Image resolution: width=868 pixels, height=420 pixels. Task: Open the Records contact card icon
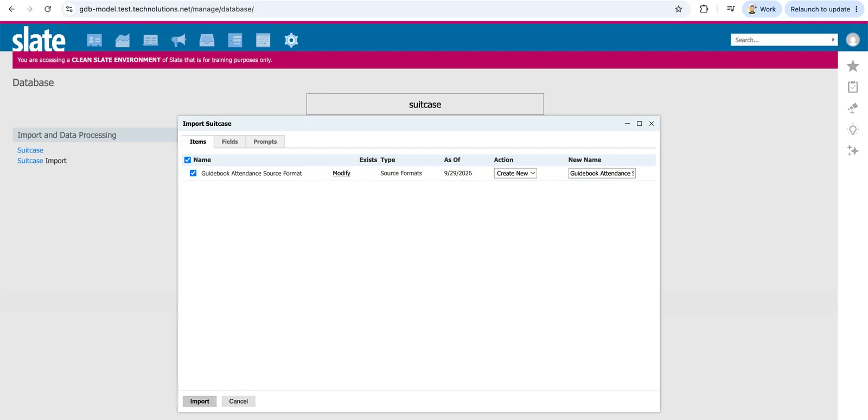tap(94, 40)
